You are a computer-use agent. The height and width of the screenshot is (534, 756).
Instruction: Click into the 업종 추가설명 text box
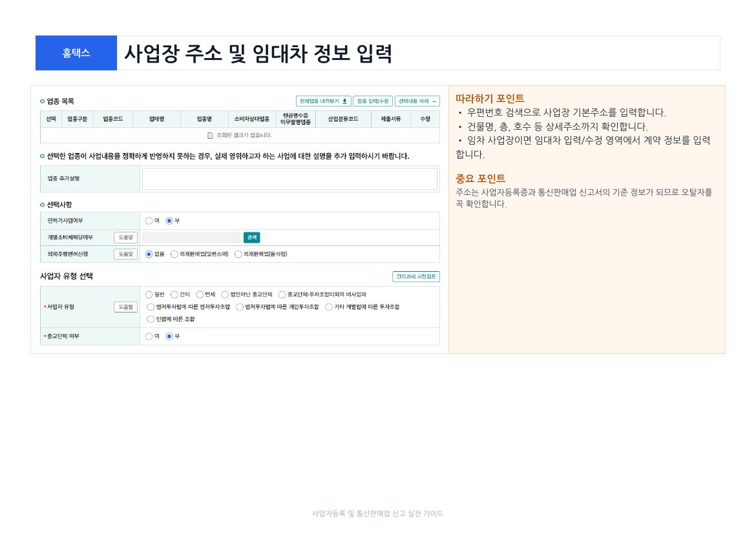(x=289, y=179)
